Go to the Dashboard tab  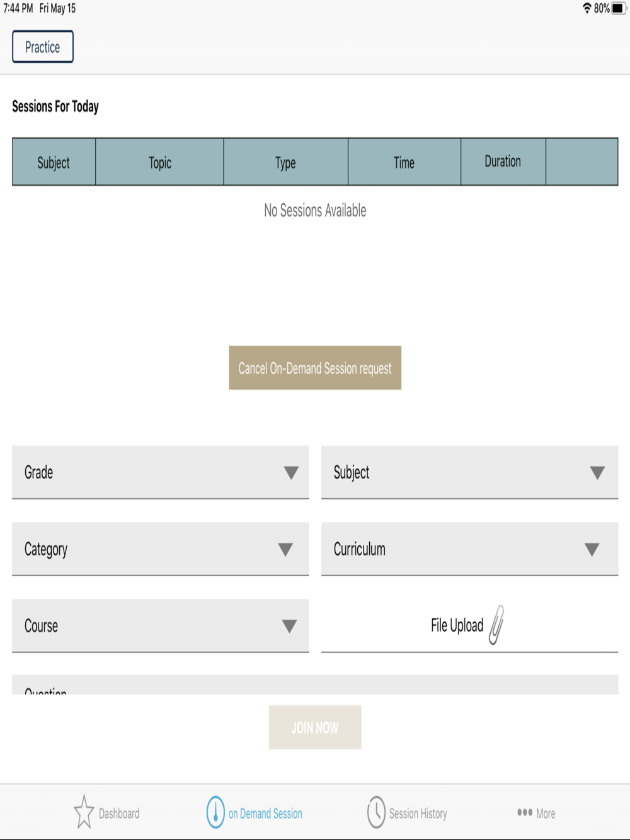106,813
